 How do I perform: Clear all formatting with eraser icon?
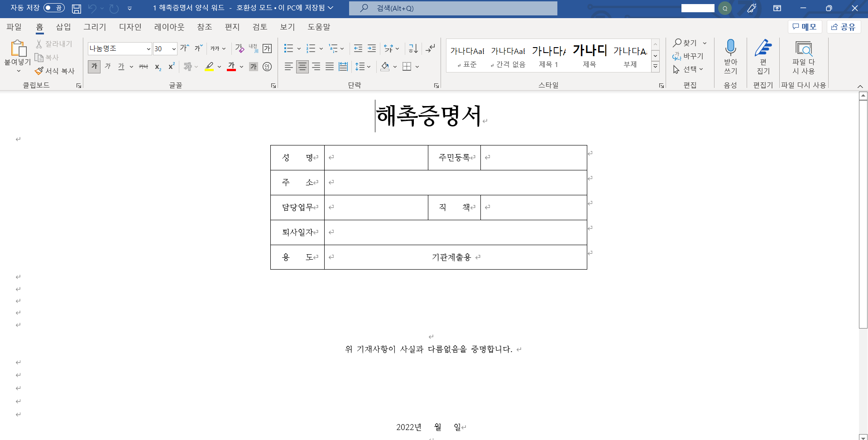click(x=240, y=48)
